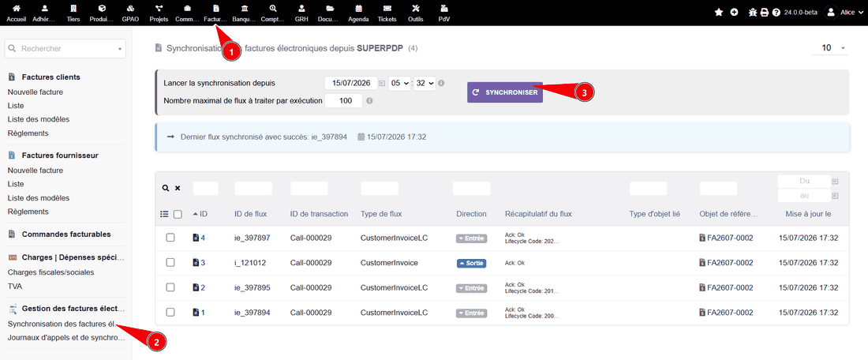Go to the GRH module
Viewport: 868px width, 360px height.
[x=301, y=13]
